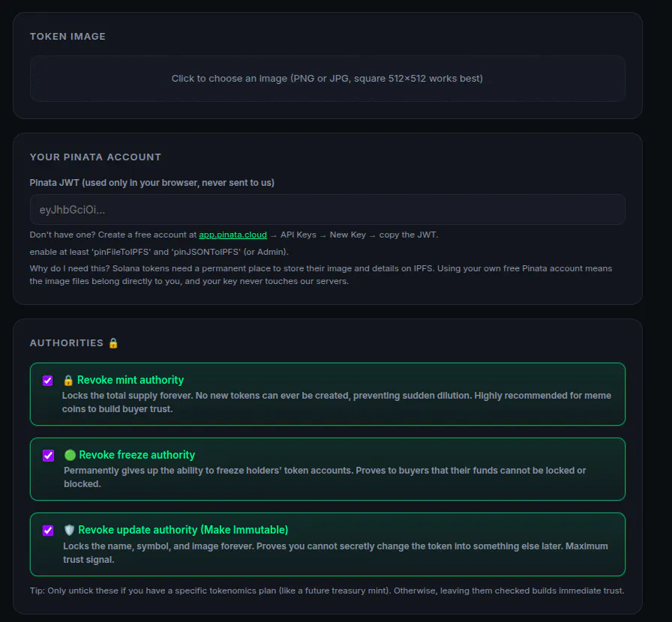Click the lock icon beside Authorities heading
The image size is (672, 622).
tap(113, 343)
